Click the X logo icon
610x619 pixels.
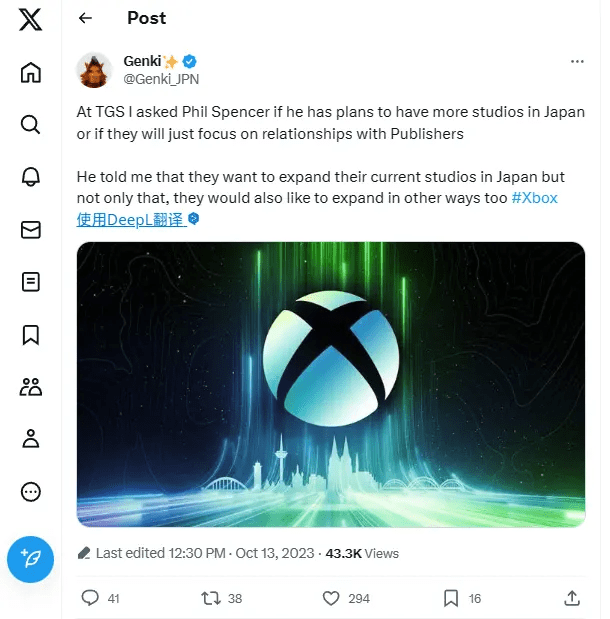coord(30,20)
